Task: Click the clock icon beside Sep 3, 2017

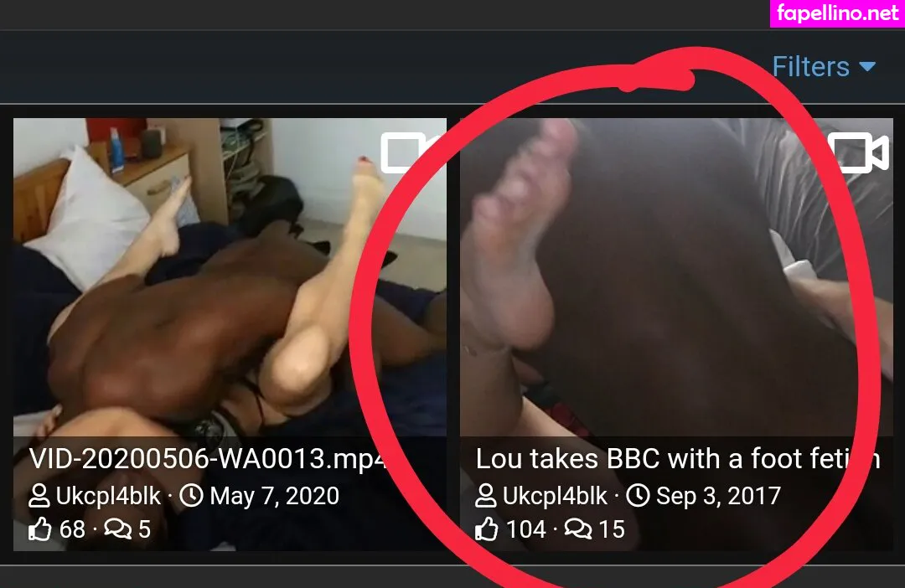Action: click(638, 496)
